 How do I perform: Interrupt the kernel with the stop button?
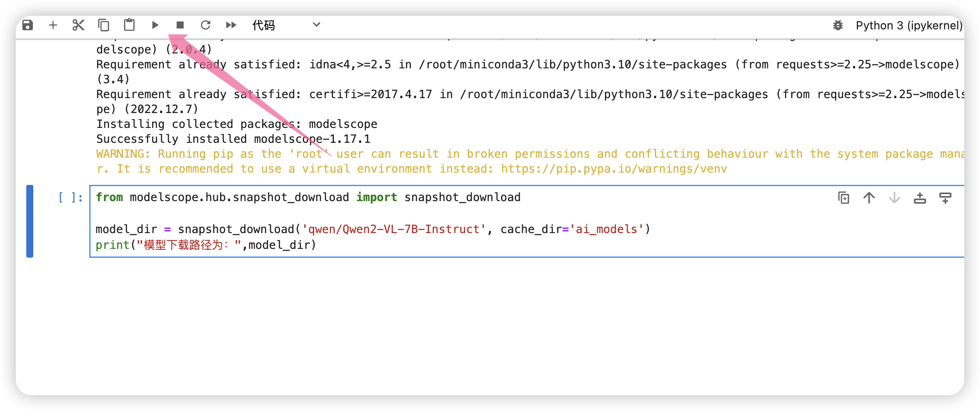pos(180,25)
